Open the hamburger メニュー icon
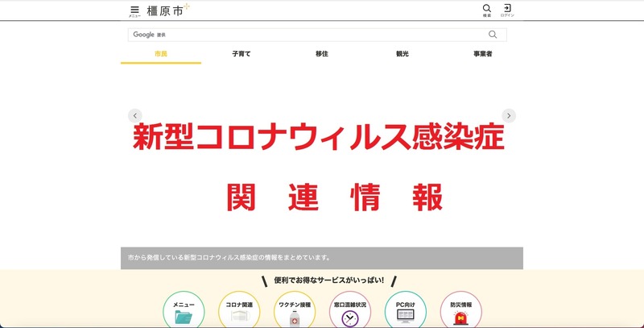This screenshot has width=644, height=328. (134, 10)
